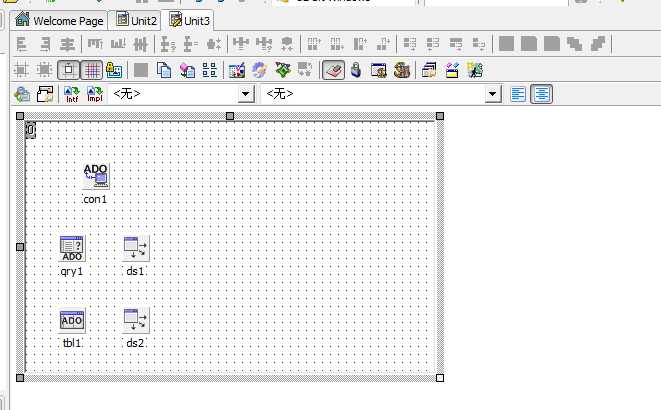Click the align left edges icon
This screenshot has width=661, height=410.
(21, 44)
